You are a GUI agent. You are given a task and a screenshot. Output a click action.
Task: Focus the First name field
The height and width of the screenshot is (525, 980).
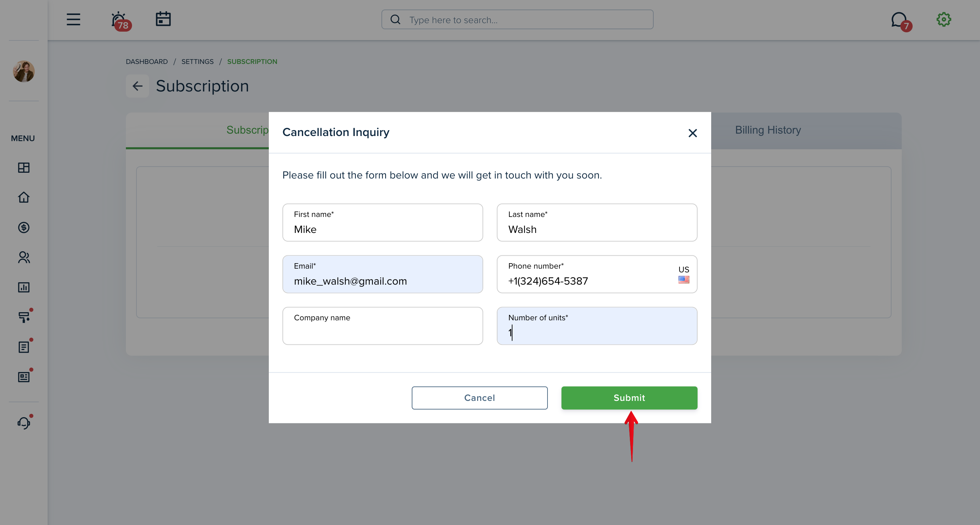[382, 222]
